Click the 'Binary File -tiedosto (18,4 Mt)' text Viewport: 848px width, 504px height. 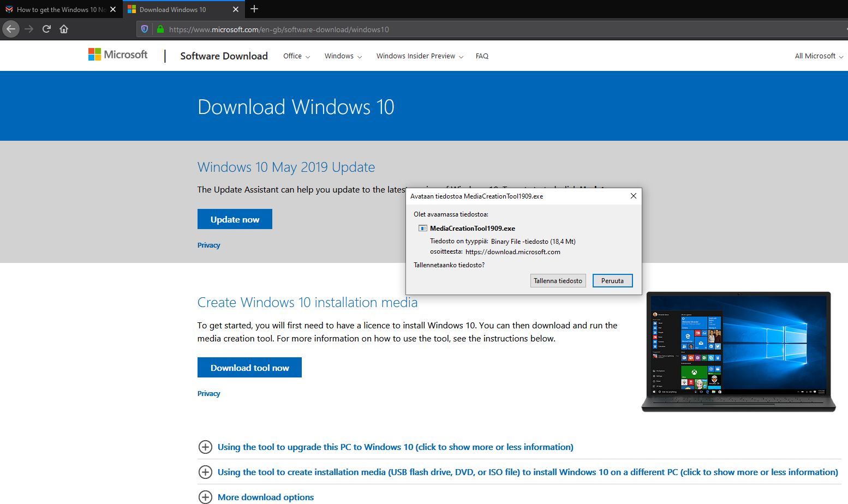click(x=533, y=242)
